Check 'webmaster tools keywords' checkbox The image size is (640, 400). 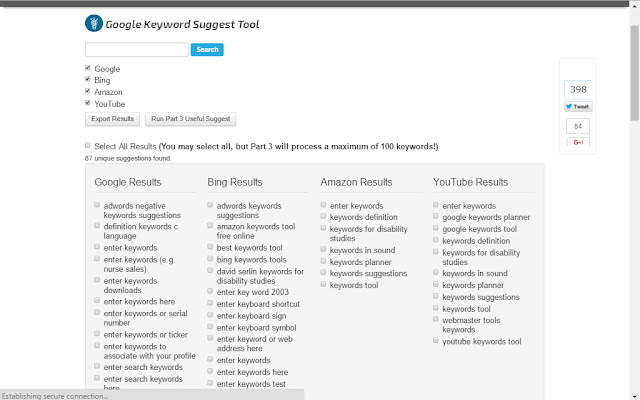pyautogui.click(x=436, y=319)
